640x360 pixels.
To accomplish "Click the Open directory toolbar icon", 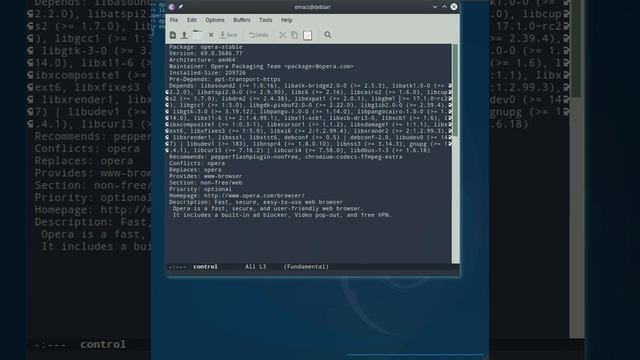I will click(x=198, y=35).
